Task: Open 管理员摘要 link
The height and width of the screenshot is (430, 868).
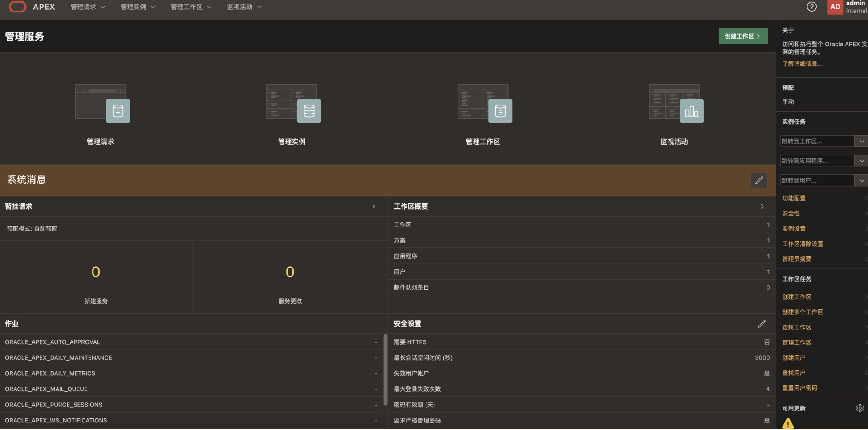Action: coord(797,259)
